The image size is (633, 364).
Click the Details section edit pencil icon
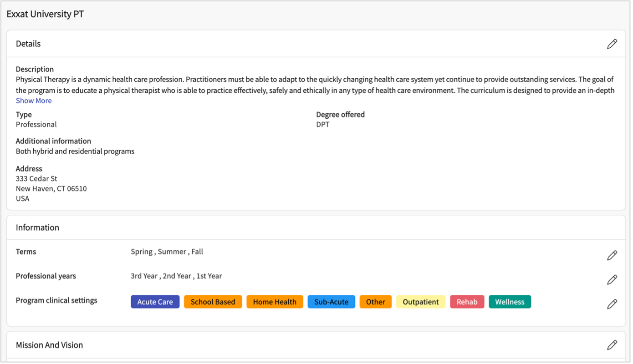coord(612,44)
